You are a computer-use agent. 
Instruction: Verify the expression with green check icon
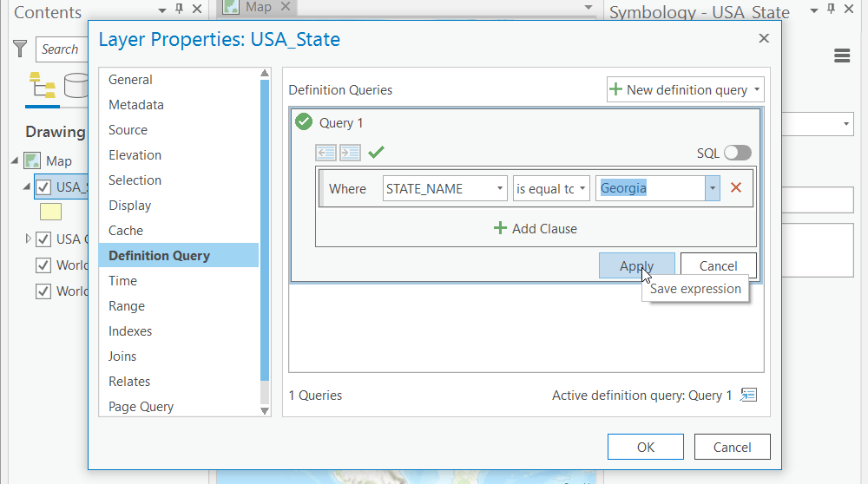[376, 152]
